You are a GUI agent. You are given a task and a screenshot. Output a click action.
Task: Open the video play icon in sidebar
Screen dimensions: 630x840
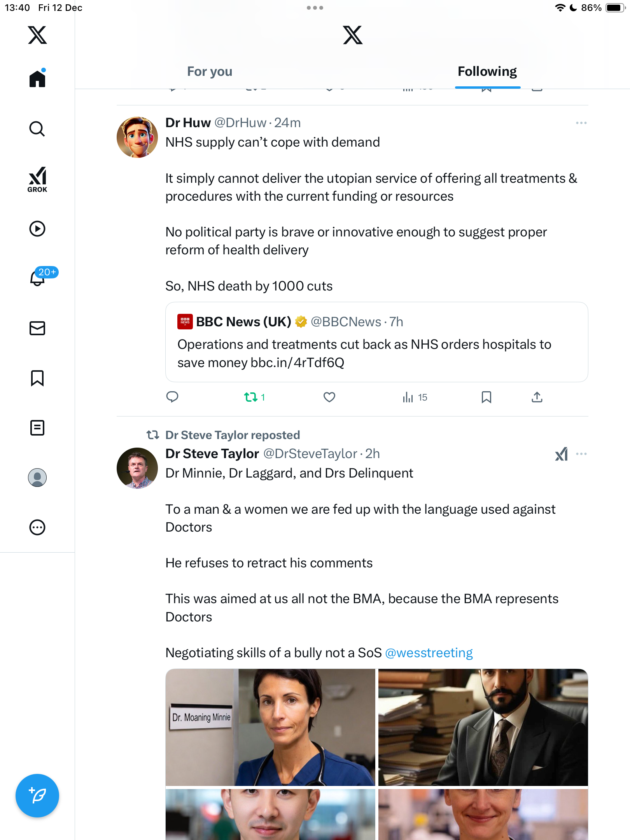37,229
